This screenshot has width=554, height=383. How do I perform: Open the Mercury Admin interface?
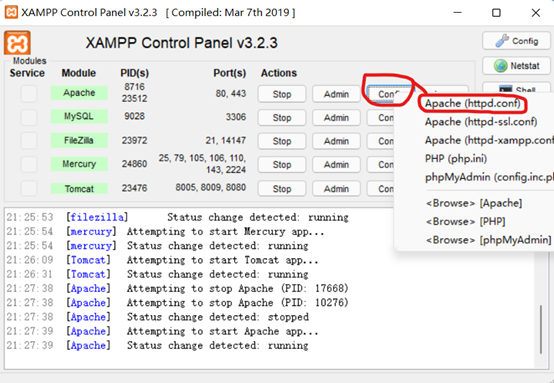point(336,165)
